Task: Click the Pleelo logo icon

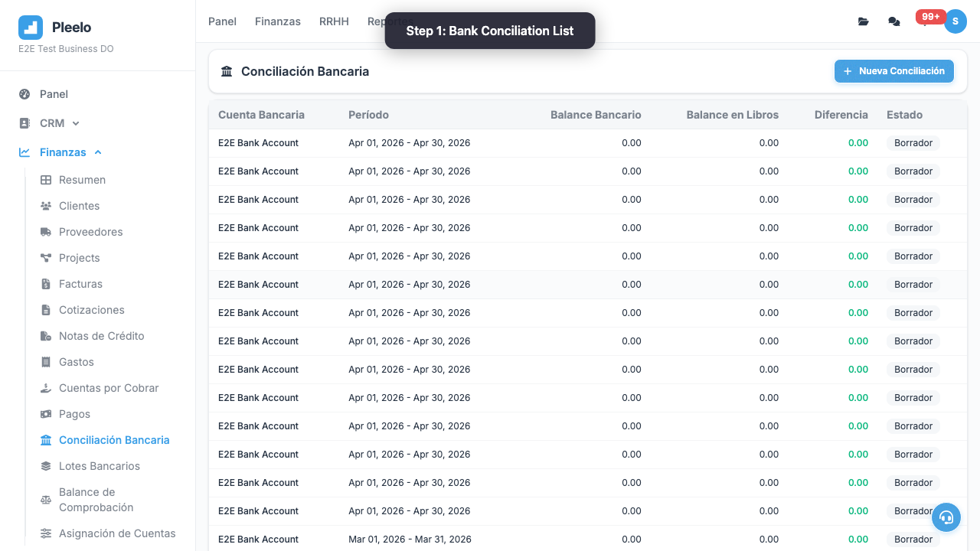Action: (31, 28)
